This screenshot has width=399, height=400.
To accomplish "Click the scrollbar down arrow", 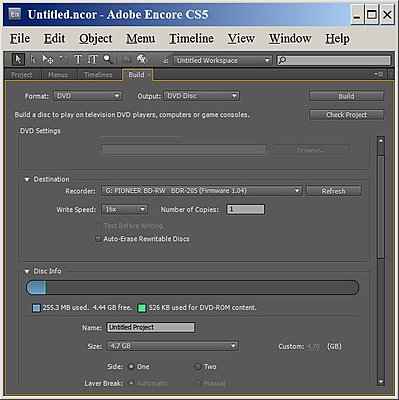I will (380, 382).
